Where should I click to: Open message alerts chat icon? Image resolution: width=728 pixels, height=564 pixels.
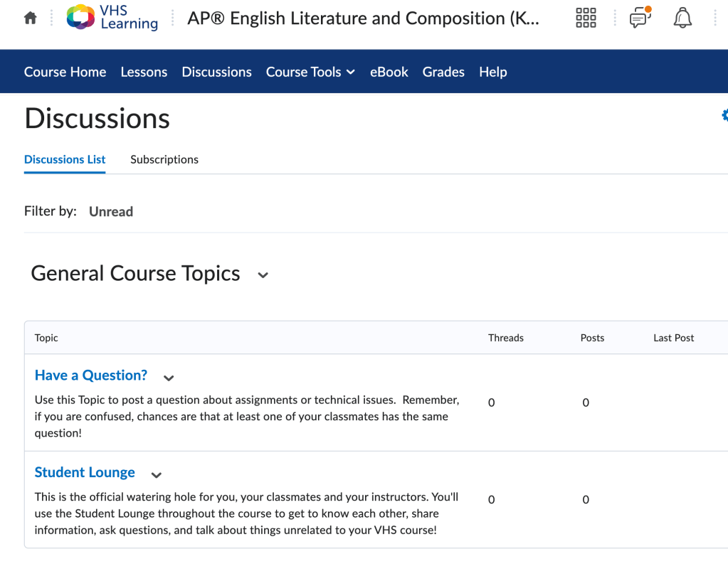pos(640,18)
